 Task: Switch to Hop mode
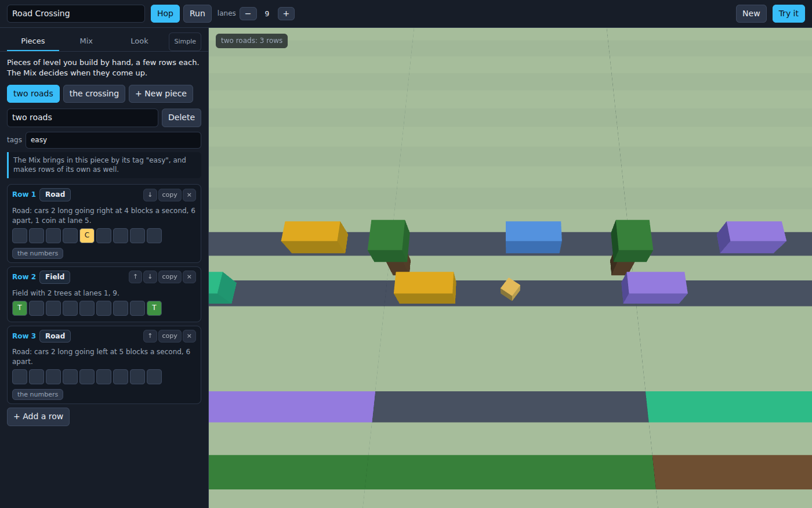point(165,13)
